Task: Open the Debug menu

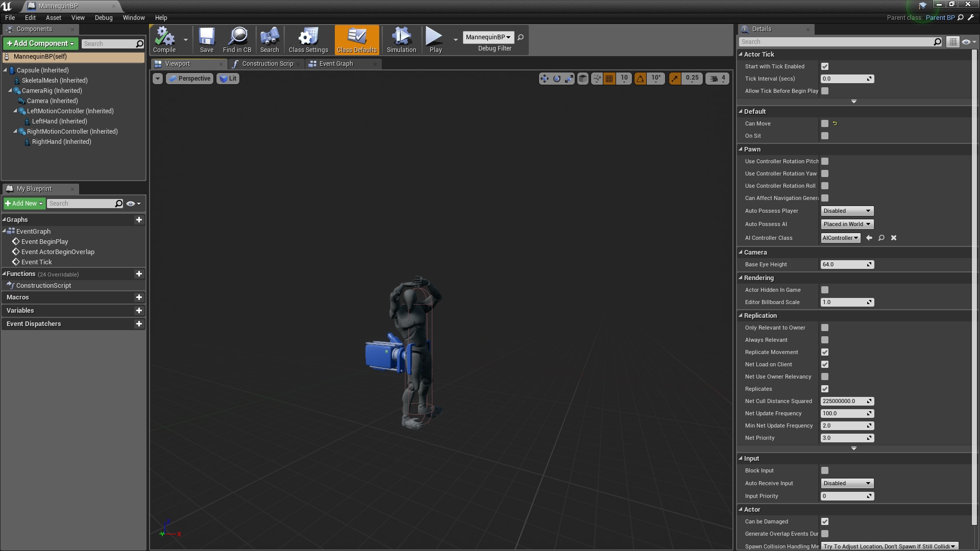Action: (x=104, y=17)
